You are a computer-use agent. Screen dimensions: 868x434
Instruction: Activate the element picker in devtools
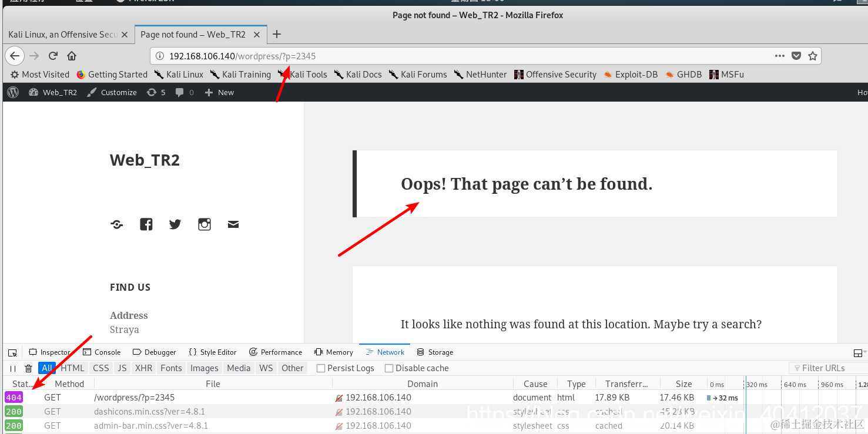12,352
